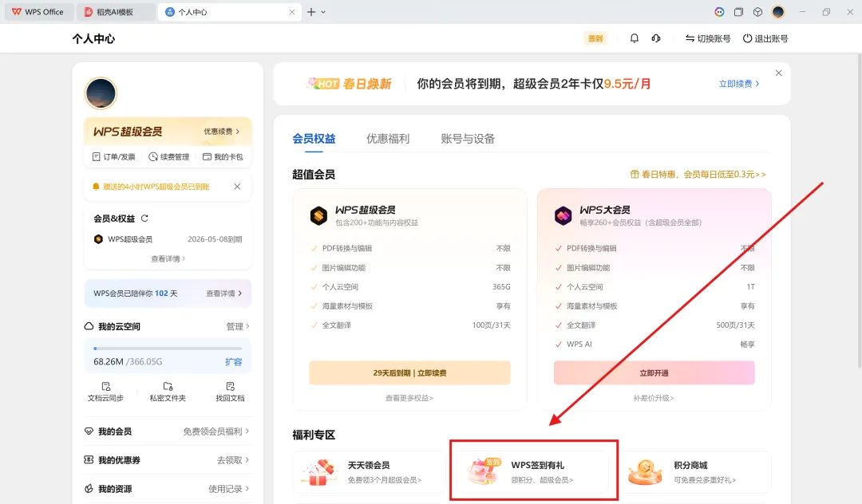Click the large profile avatar picture
This screenshot has height=504, width=862.
(101, 93)
